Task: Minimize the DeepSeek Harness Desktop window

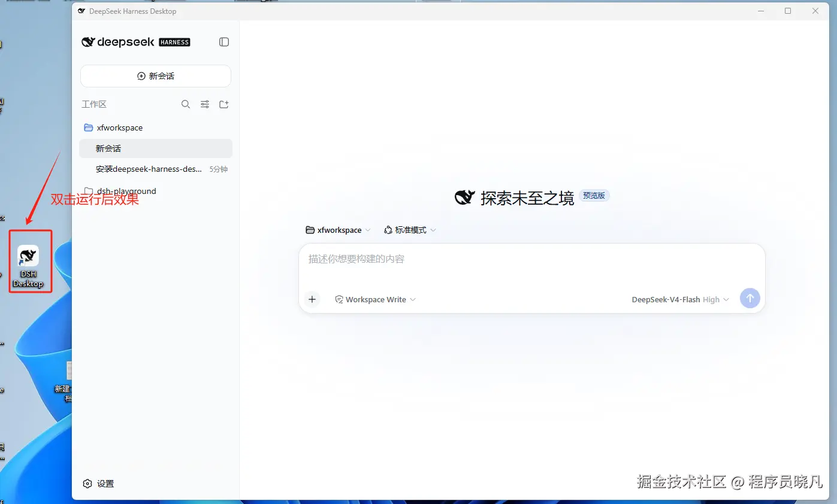Action: [761, 11]
